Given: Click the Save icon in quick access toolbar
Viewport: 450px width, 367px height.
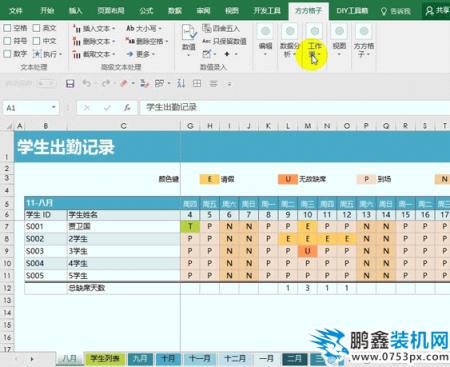Looking at the screenshot, I should (x=70, y=83).
